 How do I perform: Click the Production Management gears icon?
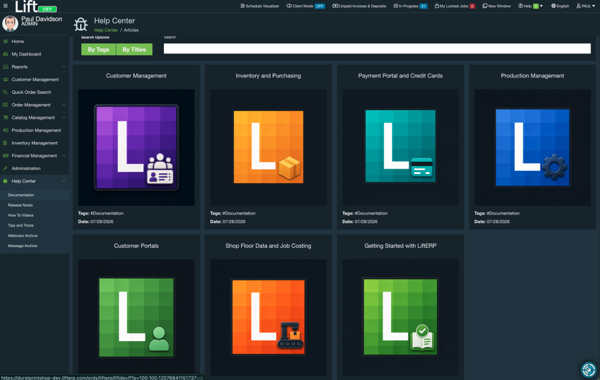point(5,130)
